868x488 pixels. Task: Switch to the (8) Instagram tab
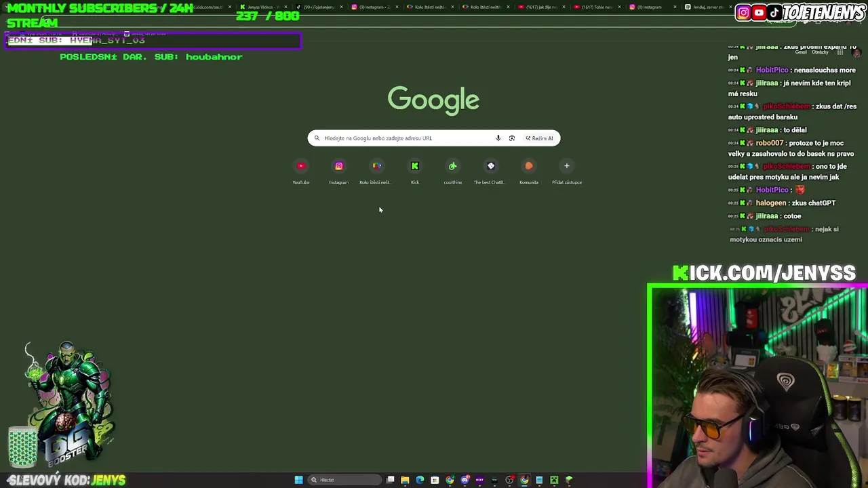(x=653, y=7)
